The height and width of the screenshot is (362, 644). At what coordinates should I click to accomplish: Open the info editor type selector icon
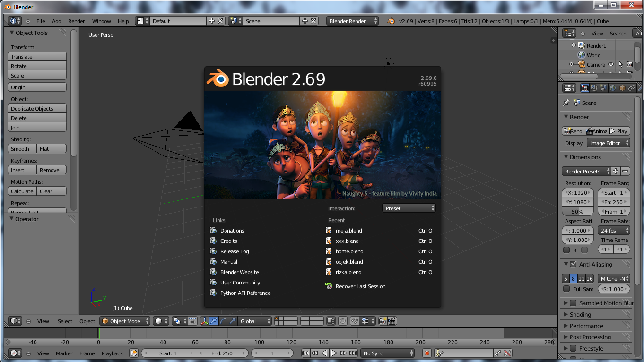[15, 21]
